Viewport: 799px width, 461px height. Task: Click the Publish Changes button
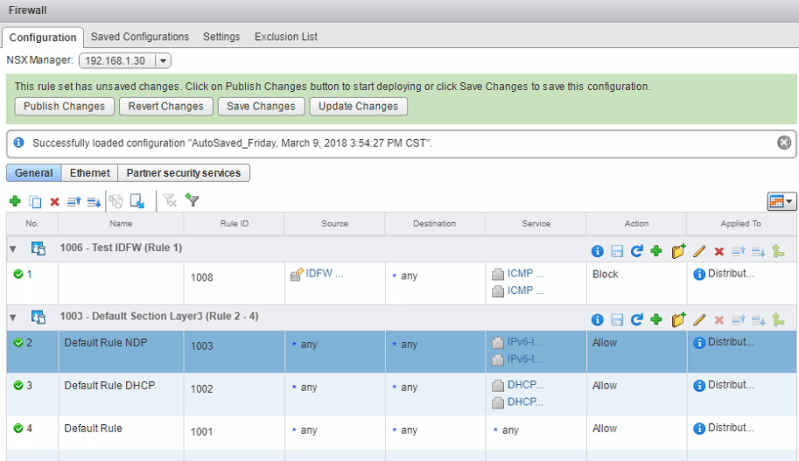[63, 106]
